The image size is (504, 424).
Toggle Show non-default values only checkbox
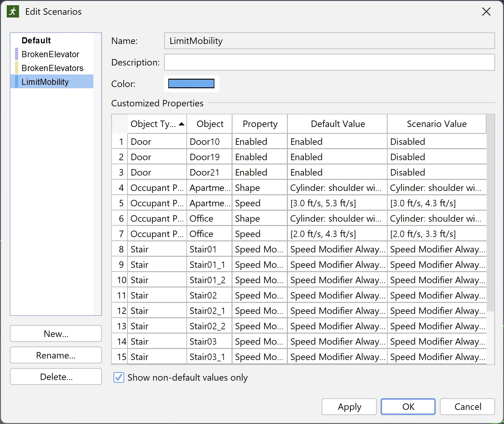click(x=119, y=377)
